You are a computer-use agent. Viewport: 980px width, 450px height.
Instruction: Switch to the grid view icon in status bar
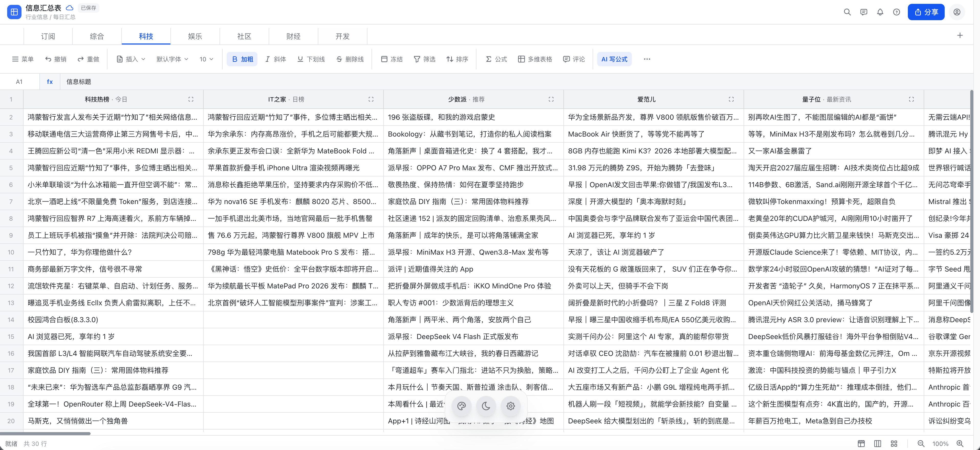[894, 444]
